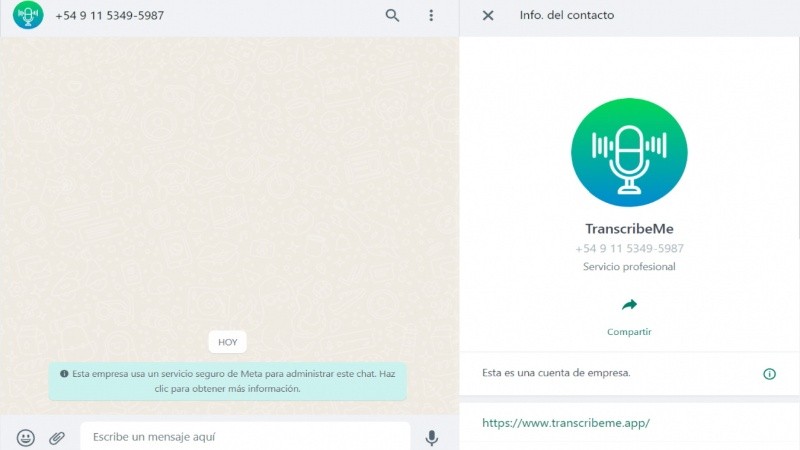The height and width of the screenshot is (450, 800).
Task: Click the Share arrow icon
Action: (629, 305)
